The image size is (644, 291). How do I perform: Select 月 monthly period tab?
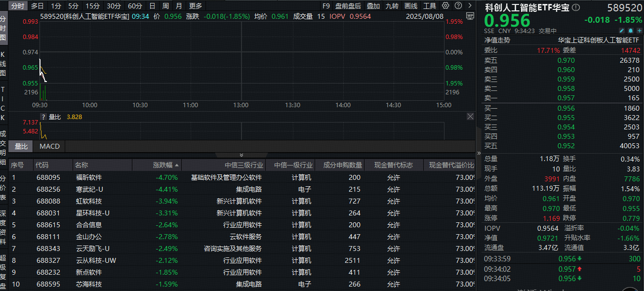[178, 6]
